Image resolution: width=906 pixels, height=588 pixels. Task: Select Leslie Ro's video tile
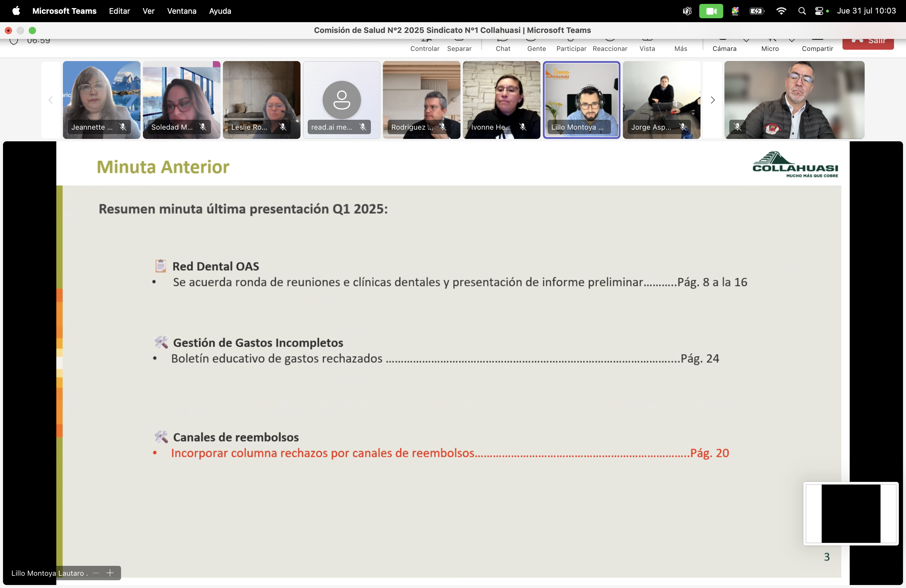(262, 100)
